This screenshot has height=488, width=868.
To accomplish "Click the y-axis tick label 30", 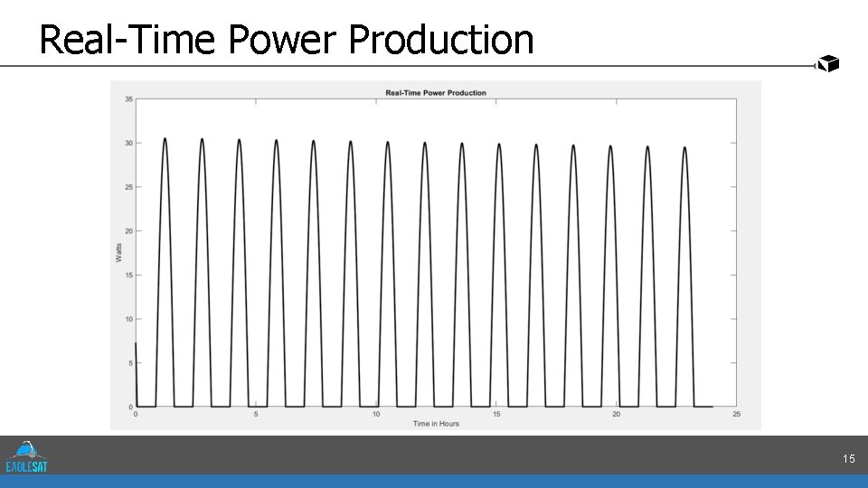I will click(129, 144).
